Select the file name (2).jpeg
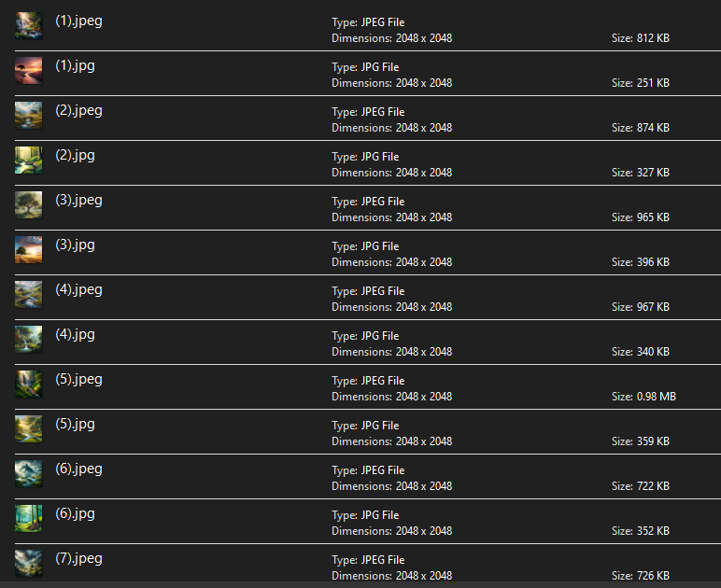 [x=78, y=110]
